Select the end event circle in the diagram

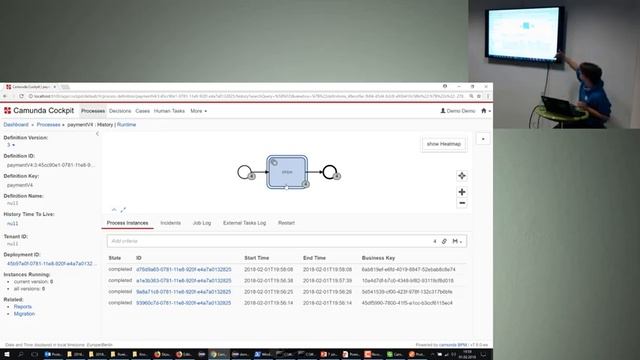tap(329, 172)
